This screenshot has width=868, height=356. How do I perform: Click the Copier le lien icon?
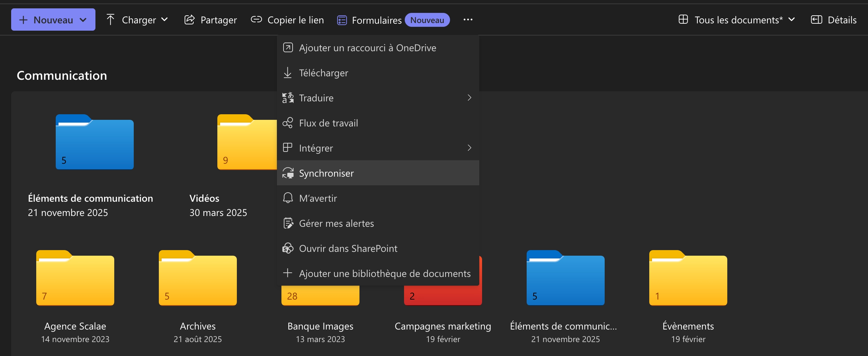(x=256, y=20)
